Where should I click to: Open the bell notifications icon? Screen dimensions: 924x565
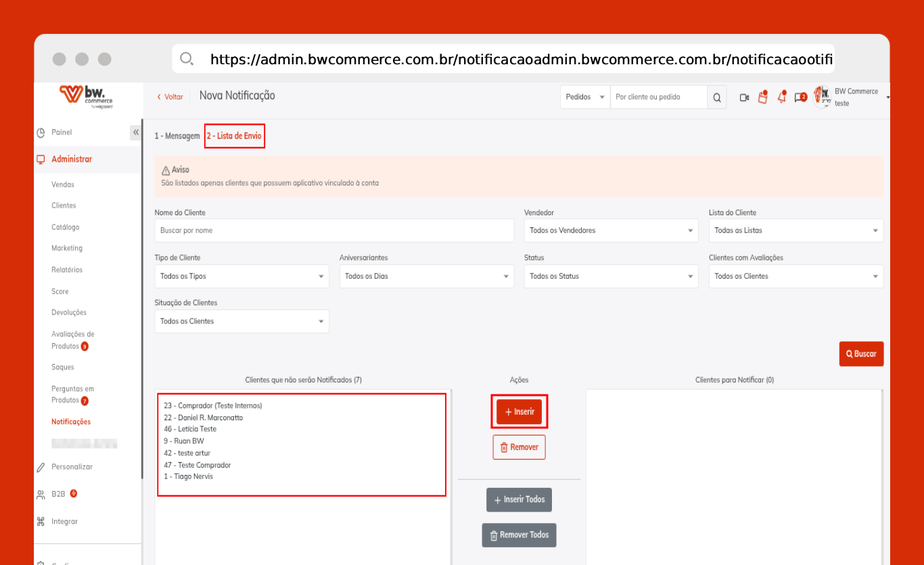pos(782,97)
